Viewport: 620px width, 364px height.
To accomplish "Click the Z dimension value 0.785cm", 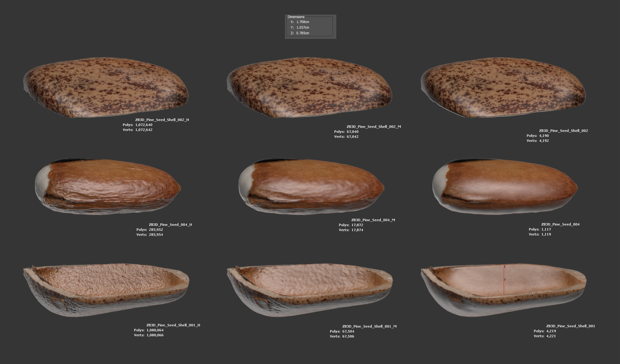I will (x=302, y=33).
